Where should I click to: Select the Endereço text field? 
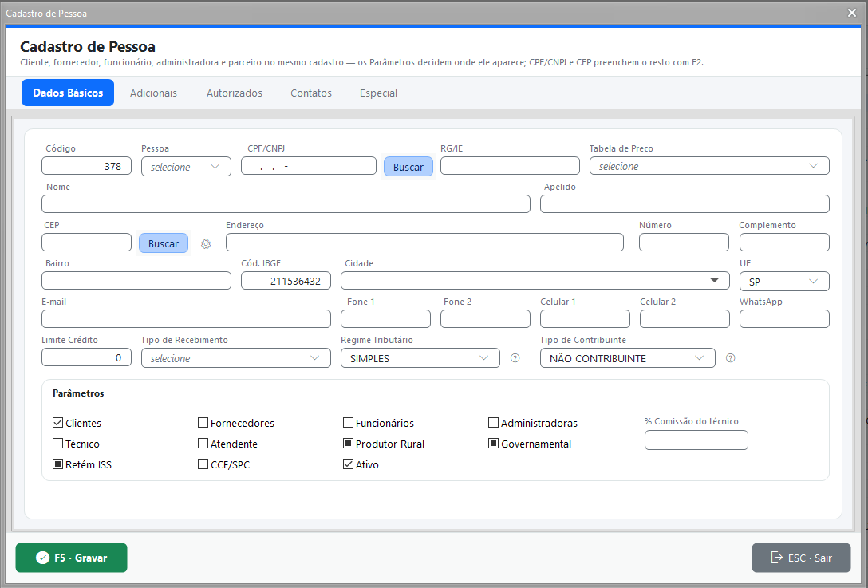[x=424, y=242]
